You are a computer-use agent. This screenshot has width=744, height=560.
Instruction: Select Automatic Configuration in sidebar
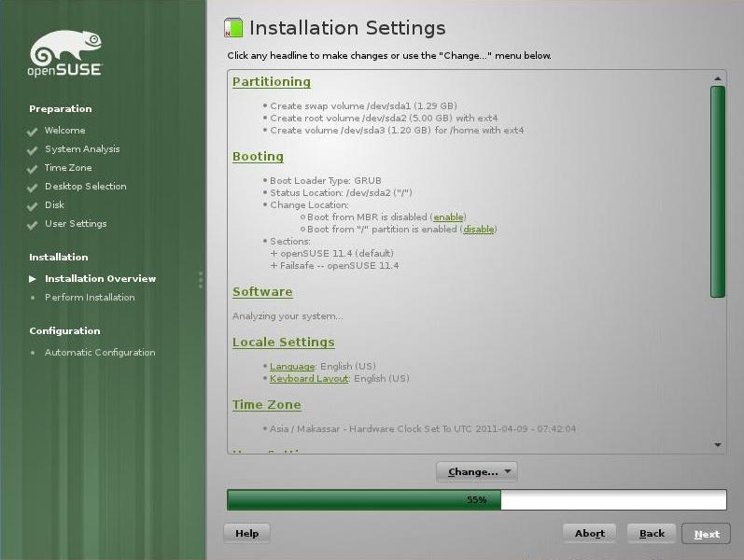click(x=100, y=352)
